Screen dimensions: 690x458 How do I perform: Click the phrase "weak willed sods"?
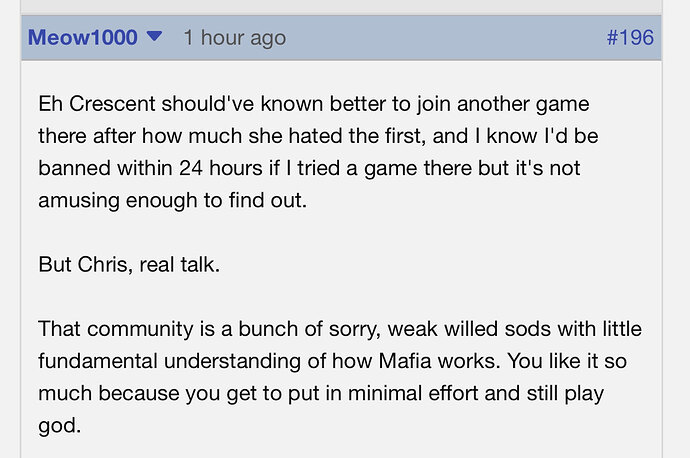pyautogui.click(x=469, y=329)
